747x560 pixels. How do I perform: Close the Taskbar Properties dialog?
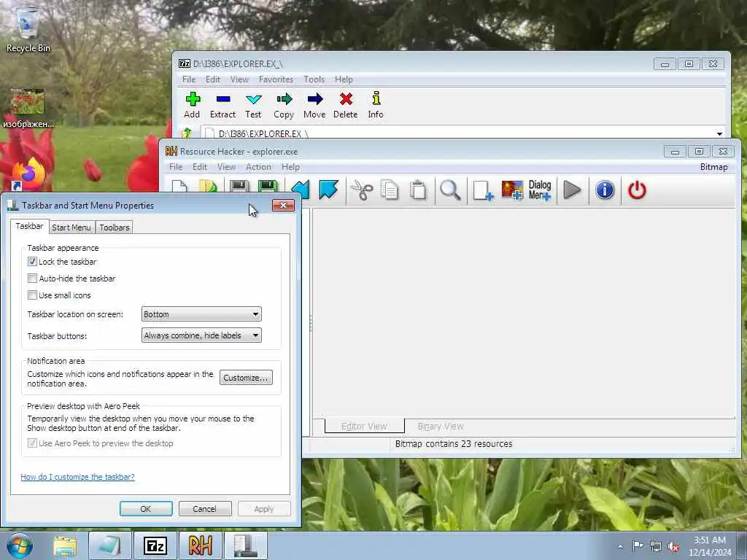click(283, 205)
